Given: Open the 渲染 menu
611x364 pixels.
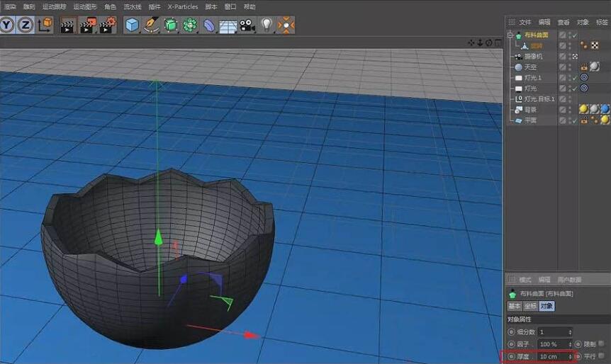Looking at the screenshot, I should [10, 6].
